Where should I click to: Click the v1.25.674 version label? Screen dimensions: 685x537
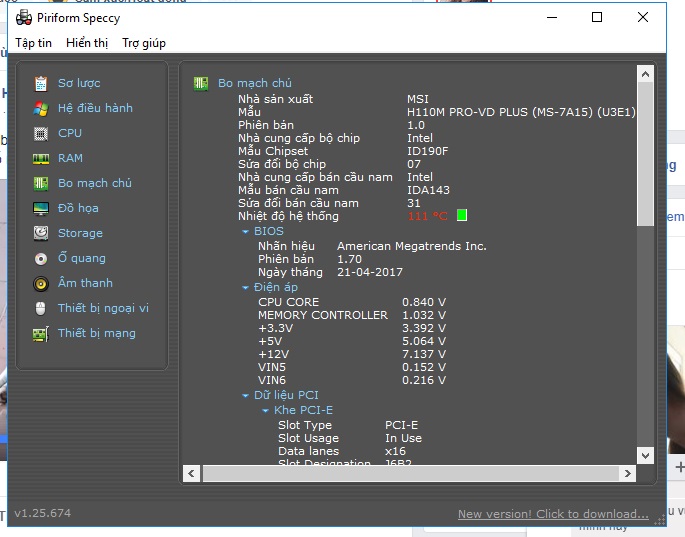click(42, 513)
